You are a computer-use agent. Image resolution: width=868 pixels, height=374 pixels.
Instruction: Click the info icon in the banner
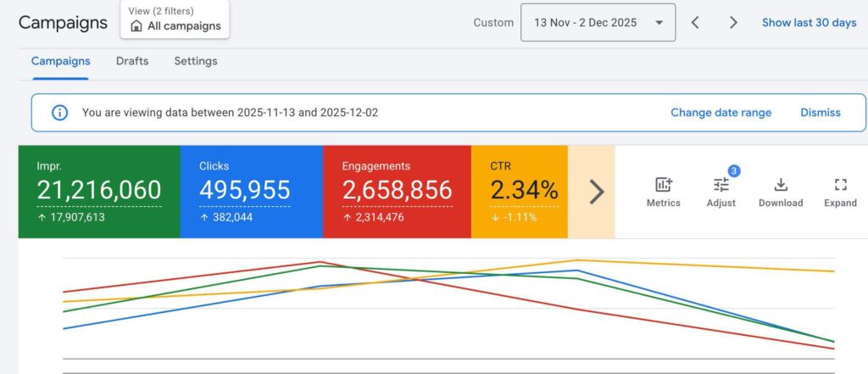[x=60, y=113]
